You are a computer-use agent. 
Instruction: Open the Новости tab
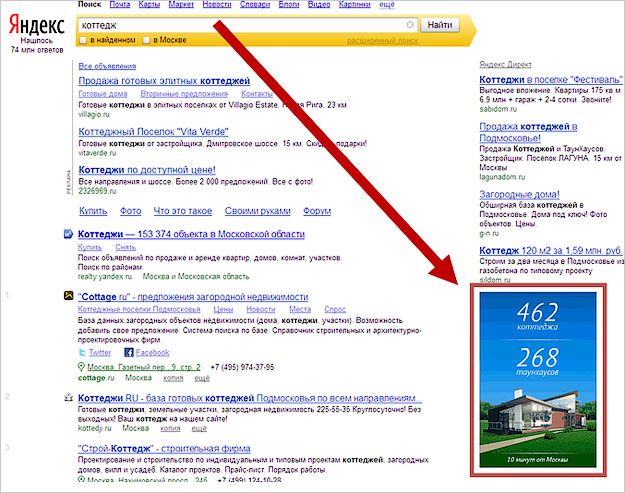click(x=217, y=4)
